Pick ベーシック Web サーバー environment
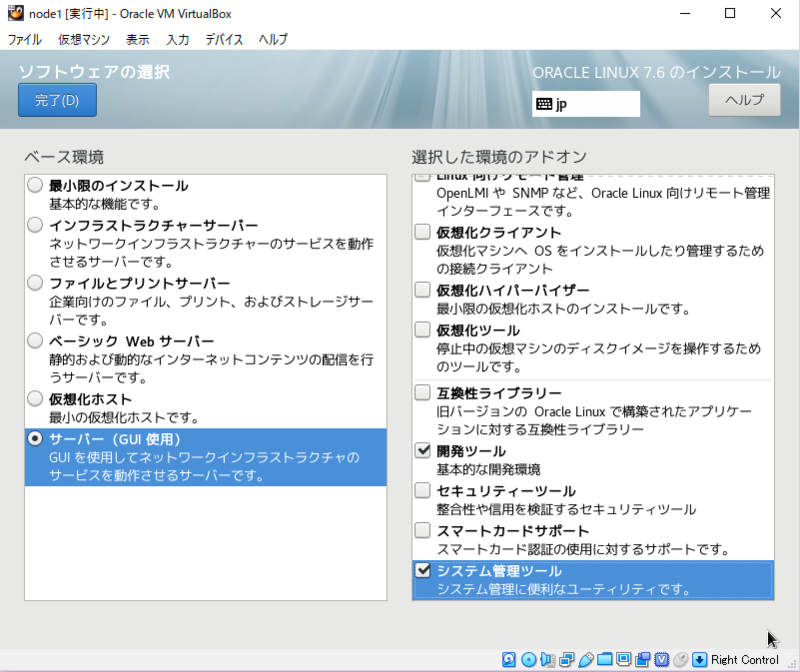The height and width of the screenshot is (672, 800). [35, 340]
